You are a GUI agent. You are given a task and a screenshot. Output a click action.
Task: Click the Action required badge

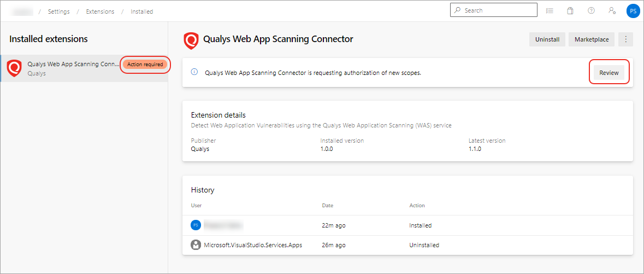145,65
